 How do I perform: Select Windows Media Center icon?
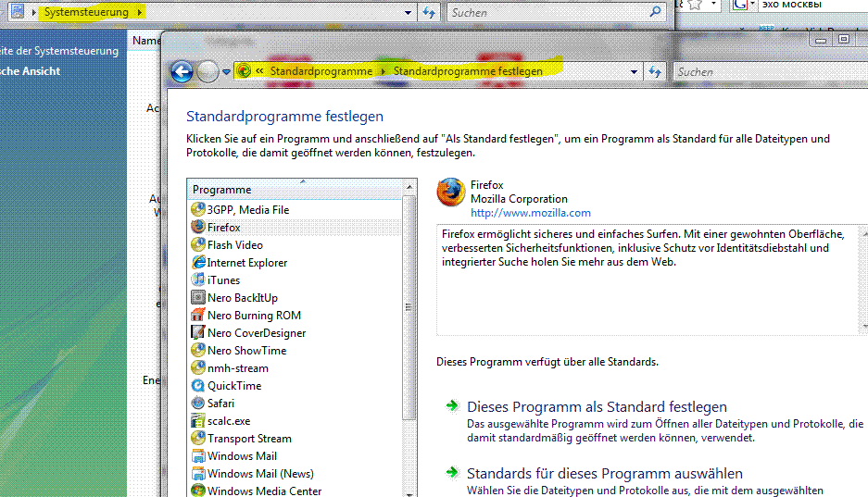[198, 491]
